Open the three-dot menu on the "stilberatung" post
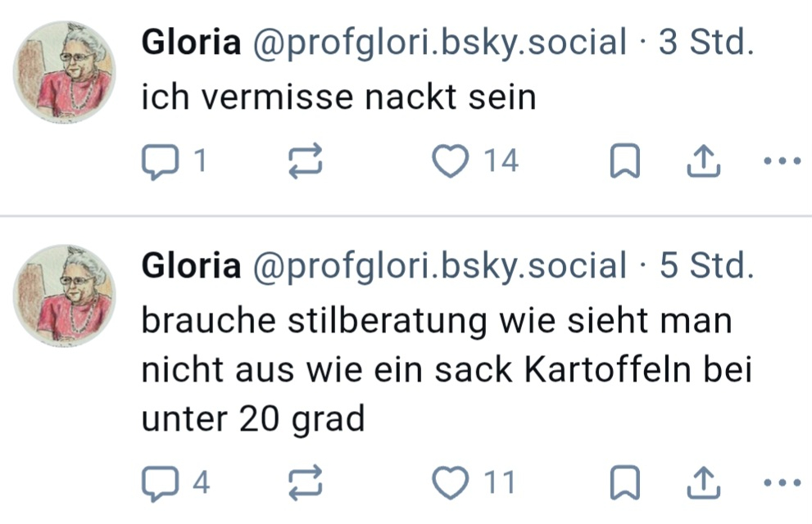 (781, 484)
